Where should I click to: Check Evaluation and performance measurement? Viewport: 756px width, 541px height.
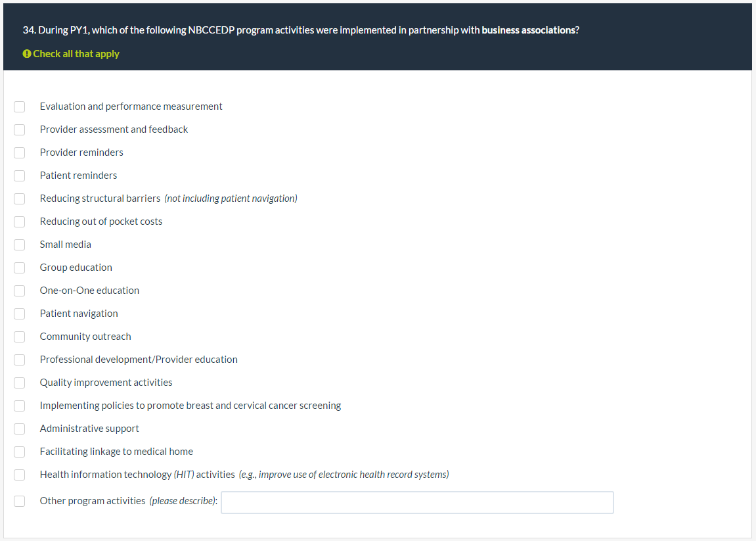coord(20,106)
